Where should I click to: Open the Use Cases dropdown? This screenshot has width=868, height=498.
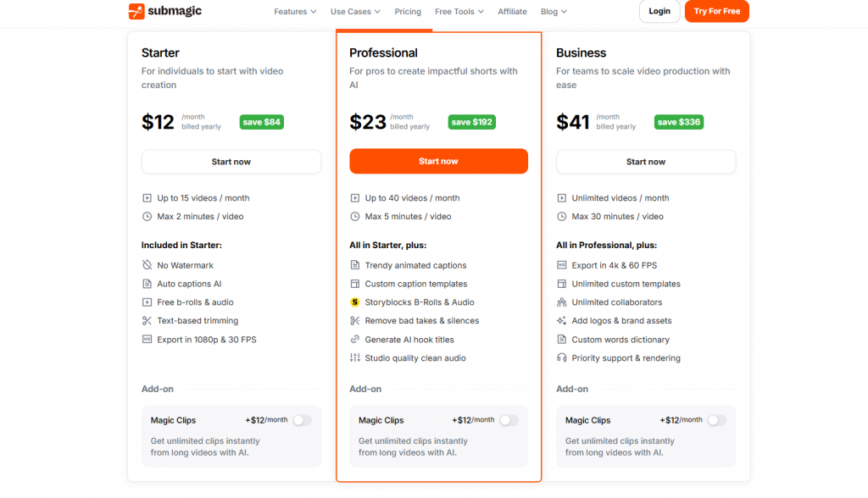coord(355,12)
